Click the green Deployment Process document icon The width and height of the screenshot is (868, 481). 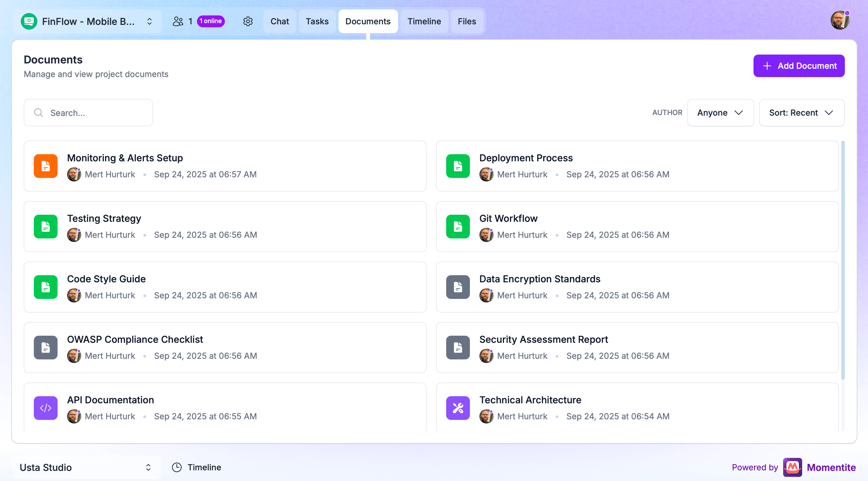click(x=458, y=166)
